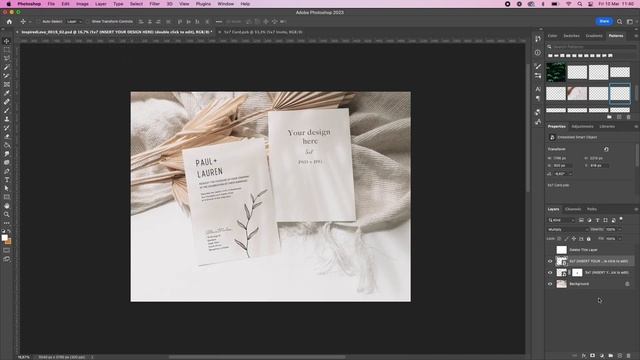Click the create new layer icon
This screenshot has width=640, height=360.
tap(620, 356)
